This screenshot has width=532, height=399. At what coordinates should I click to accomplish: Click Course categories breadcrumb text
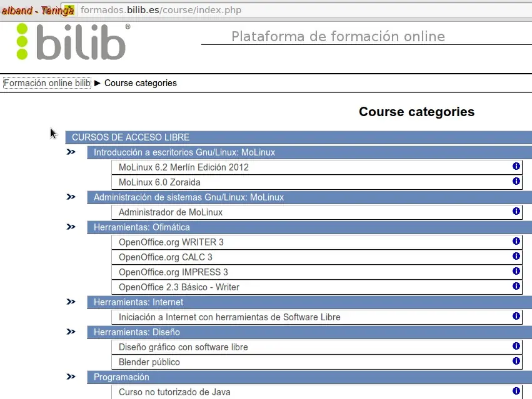(141, 83)
